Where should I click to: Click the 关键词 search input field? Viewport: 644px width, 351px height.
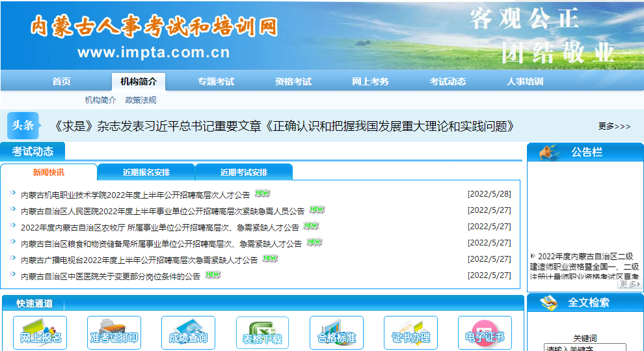(x=585, y=348)
